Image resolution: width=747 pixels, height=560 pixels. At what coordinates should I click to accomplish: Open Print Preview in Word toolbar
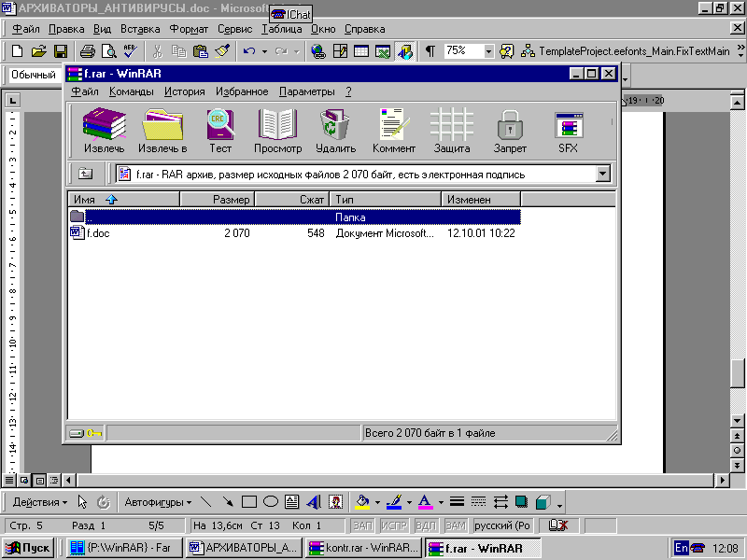109,51
